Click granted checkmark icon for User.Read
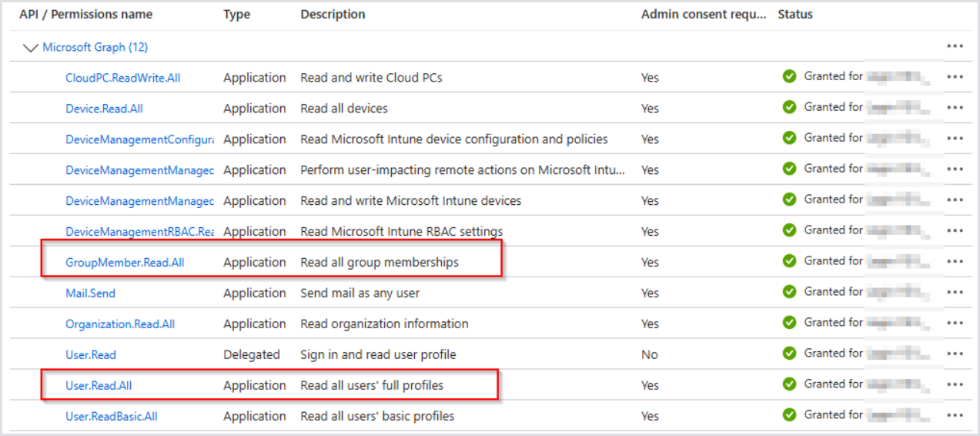Image resolution: width=980 pixels, height=436 pixels. click(789, 354)
